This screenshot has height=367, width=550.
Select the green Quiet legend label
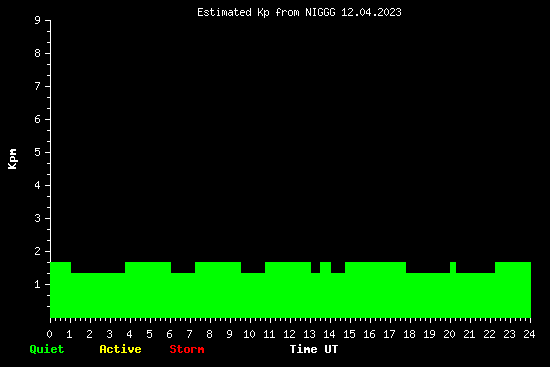click(x=47, y=349)
